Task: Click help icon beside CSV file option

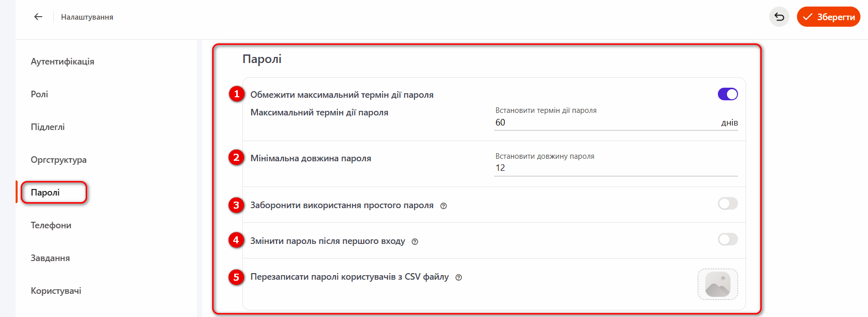Action: point(458,277)
